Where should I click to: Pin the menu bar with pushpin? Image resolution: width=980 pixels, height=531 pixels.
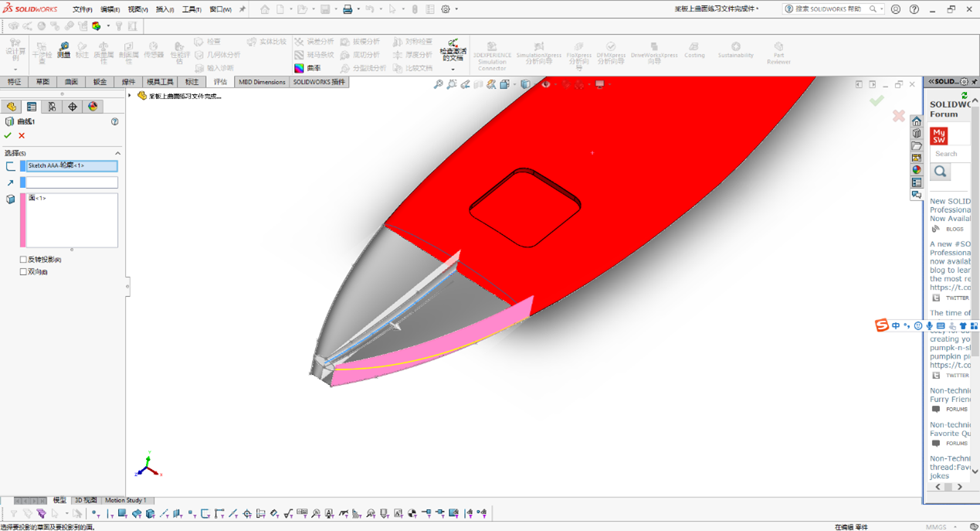point(242,9)
